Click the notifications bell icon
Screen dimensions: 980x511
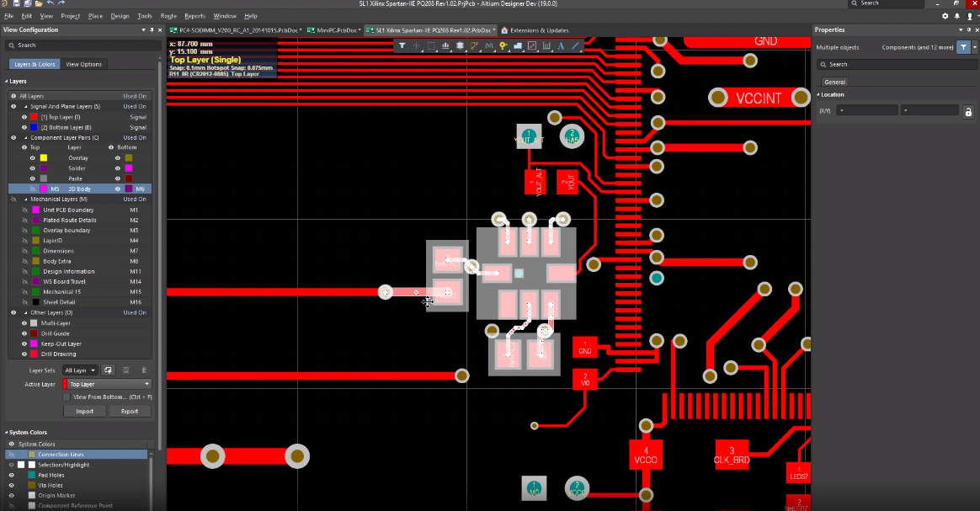pyautogui.click(x=957, y=16)
